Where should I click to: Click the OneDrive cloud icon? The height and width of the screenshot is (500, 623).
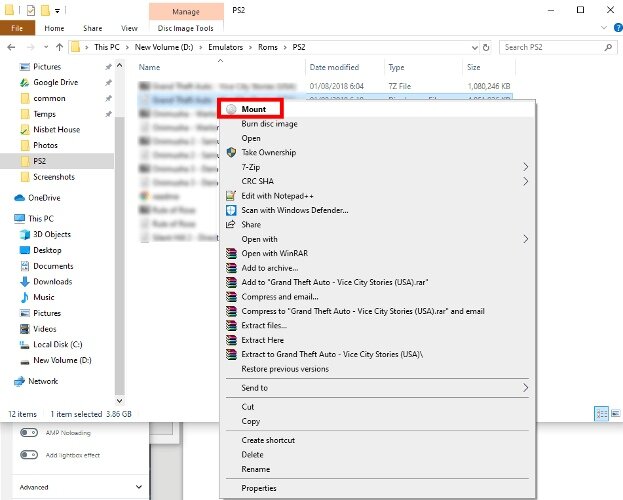click(x=19, y=198)
